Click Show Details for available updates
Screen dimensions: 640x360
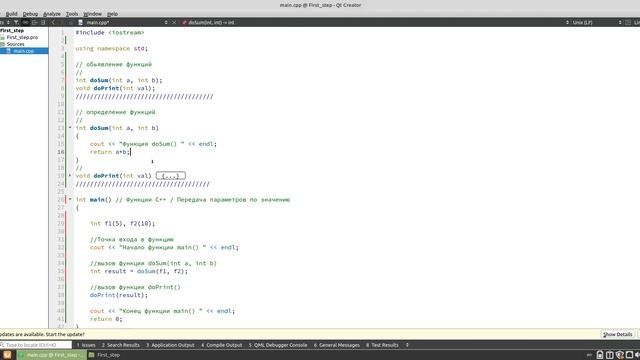coord(617,334)
